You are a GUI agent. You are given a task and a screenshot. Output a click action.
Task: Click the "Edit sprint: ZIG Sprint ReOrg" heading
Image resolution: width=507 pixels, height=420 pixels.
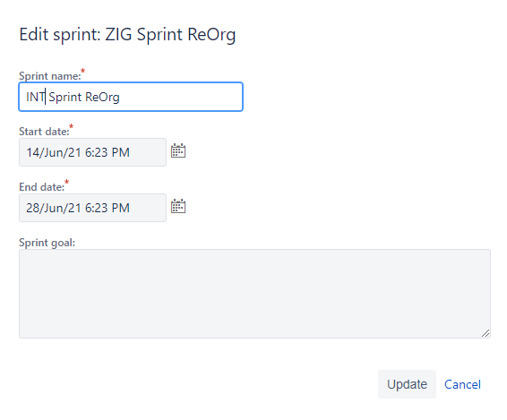point(127,35)
